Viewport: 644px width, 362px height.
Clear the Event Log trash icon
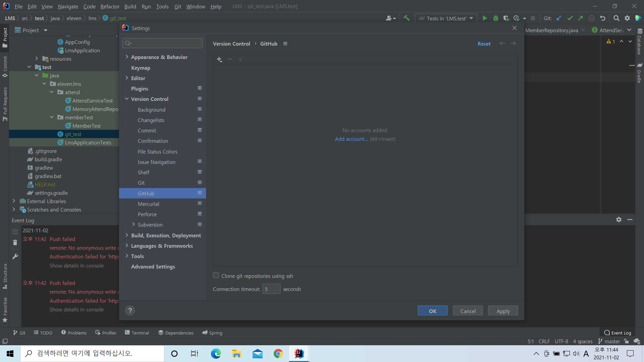pyautogui.click(x=15, y=242)
